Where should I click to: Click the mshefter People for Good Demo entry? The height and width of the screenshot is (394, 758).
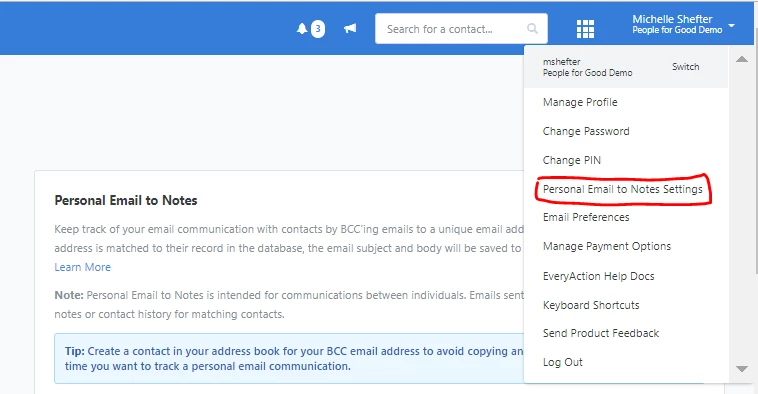(x=587, y=67)
